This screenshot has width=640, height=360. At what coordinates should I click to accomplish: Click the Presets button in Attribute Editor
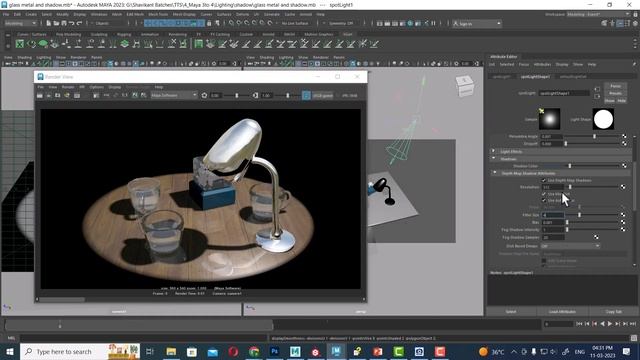[x=616, y=93]
